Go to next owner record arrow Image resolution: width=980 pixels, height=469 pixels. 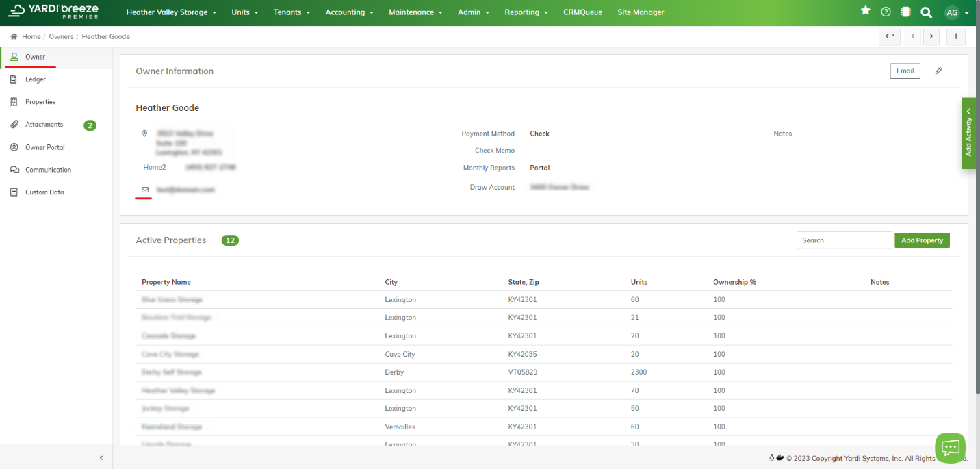pyautogui.click(x=931, y=36)
